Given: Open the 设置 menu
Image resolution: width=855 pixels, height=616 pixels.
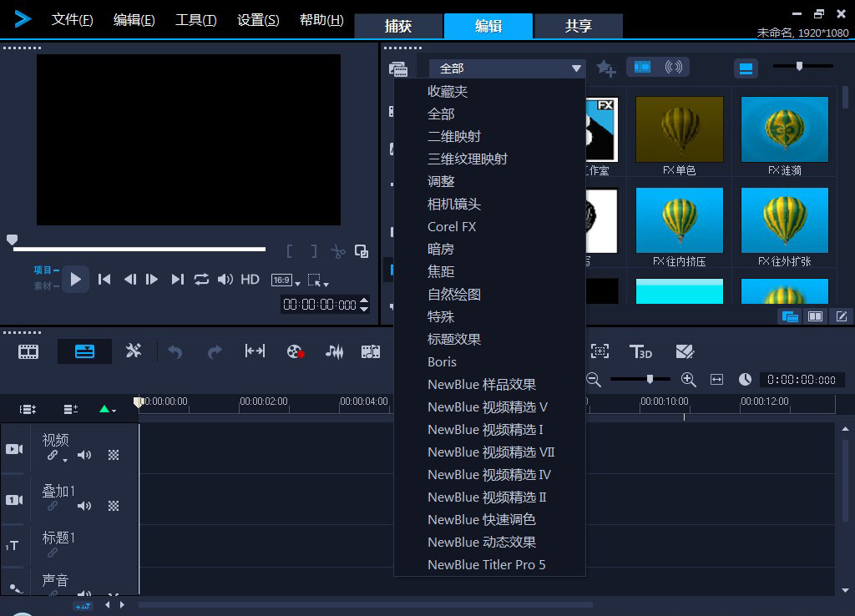Looking at the screenshot, I should (258, 20).
